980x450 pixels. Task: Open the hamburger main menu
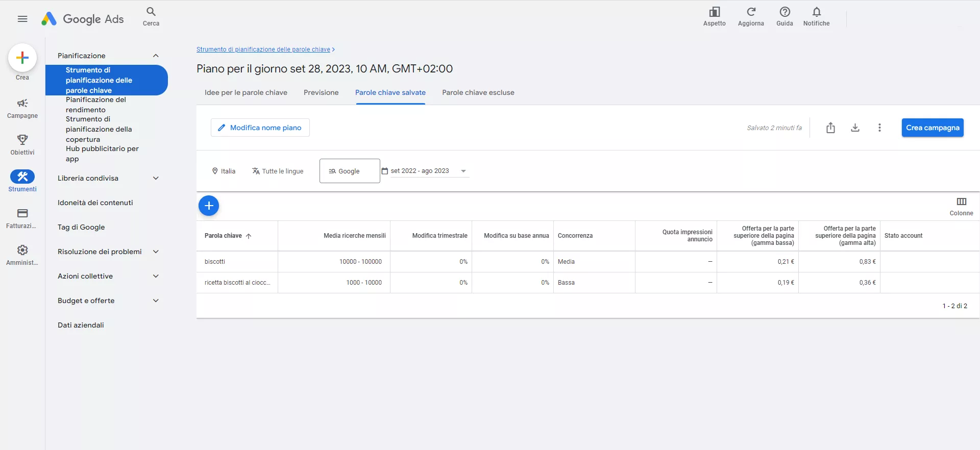pyautogui.click(x=22, y=19)
